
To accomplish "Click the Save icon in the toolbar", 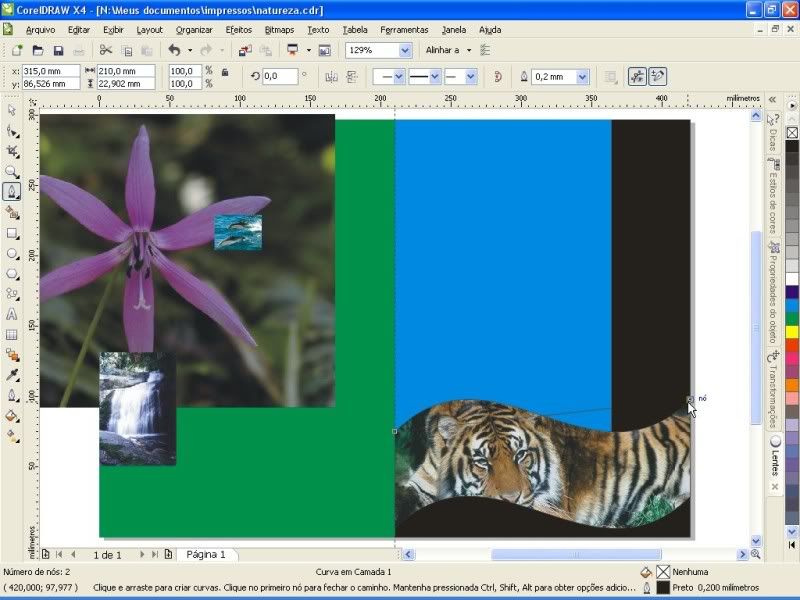I will tap(58, 50).
